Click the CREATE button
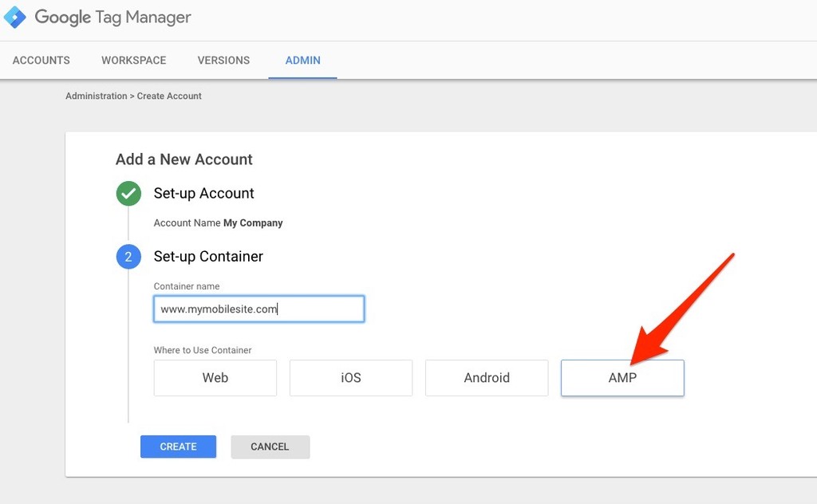This screenshot has height=504, width=817. point(178,447)
